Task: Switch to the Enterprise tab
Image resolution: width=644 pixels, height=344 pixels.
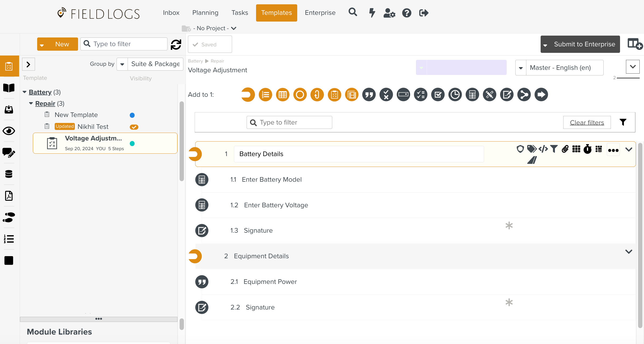Action: point(320,13)
